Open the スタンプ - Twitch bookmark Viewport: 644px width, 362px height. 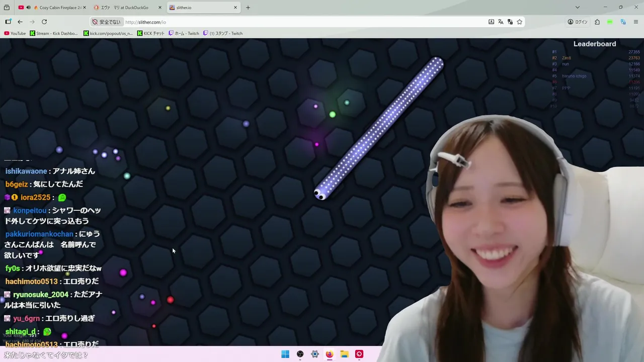223,33
